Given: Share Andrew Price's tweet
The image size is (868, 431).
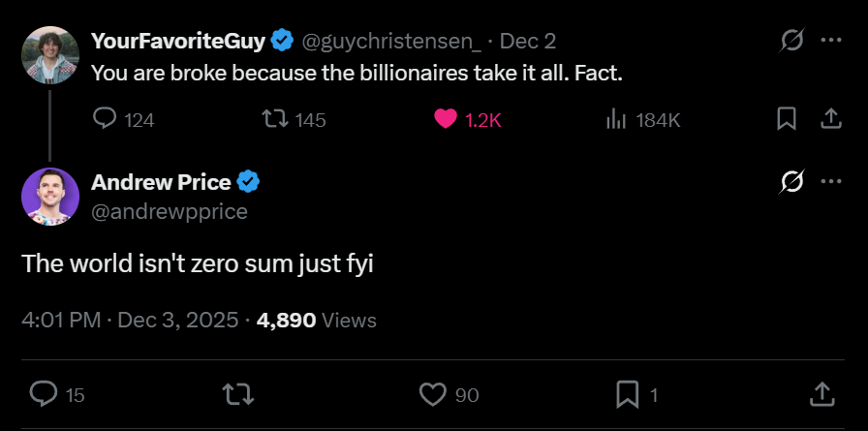Looking at the screenshot, I should point(821,394).
